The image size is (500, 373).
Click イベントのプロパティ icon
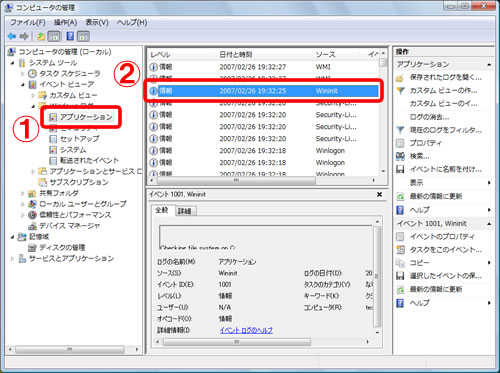tap(400, 237)
